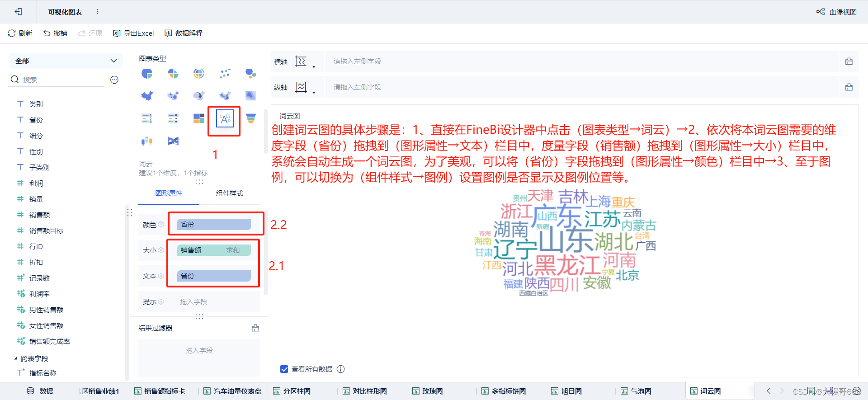The height and width of the screenshot is (400, 868).
Task: Select the scatter plot chart icon
Action: click(225, 74)
